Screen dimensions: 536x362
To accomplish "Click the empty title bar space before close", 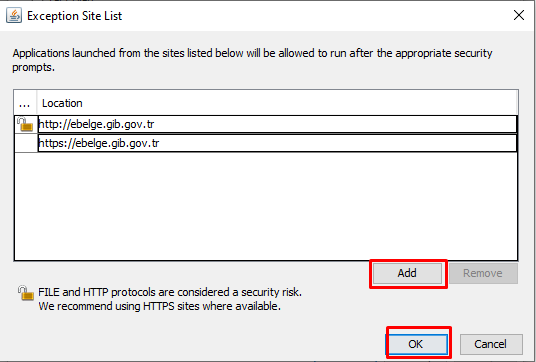I will coord(314,15).
